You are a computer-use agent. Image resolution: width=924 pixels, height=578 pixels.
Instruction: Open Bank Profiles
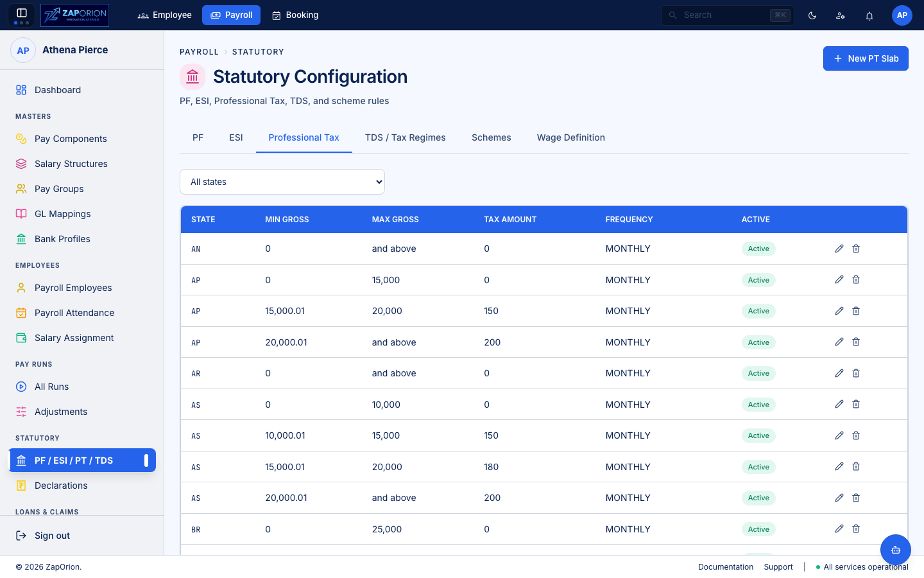point(81,239)
